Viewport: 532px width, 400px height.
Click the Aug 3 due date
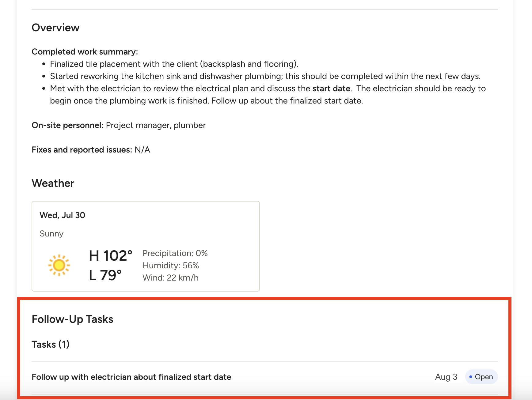tap(446, 377)
